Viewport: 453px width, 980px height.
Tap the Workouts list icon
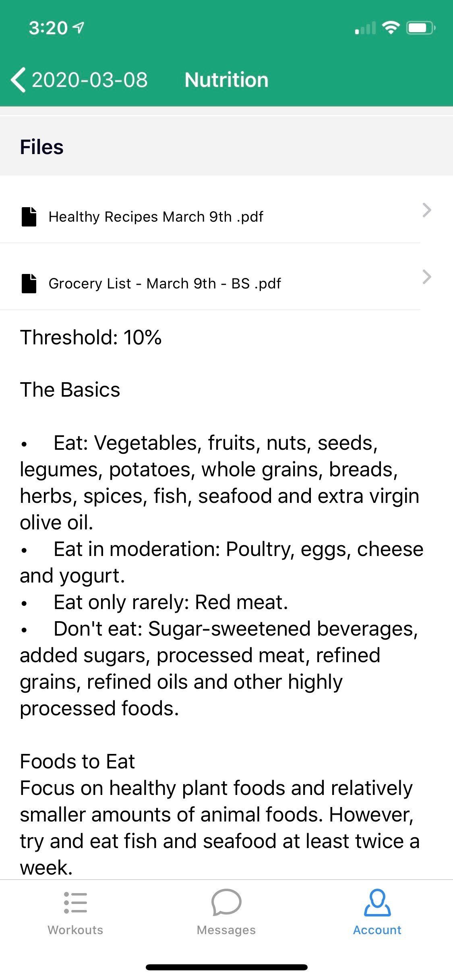(x=75, y=902)
